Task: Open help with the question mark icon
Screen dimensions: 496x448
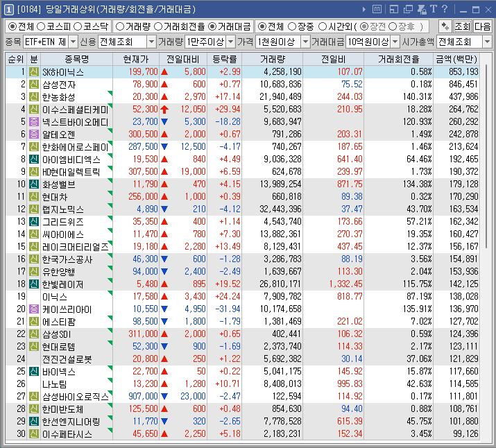Action: 445,9
